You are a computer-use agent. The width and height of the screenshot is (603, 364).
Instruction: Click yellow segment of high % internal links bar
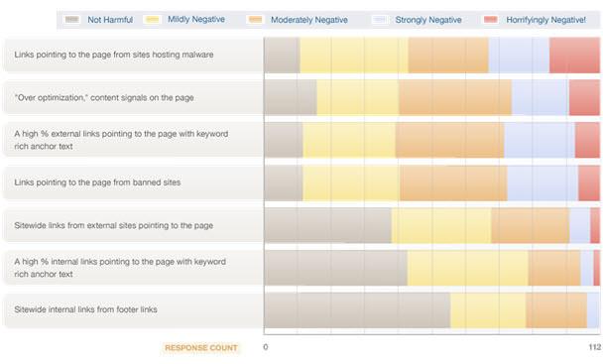[x=468, y=268]
